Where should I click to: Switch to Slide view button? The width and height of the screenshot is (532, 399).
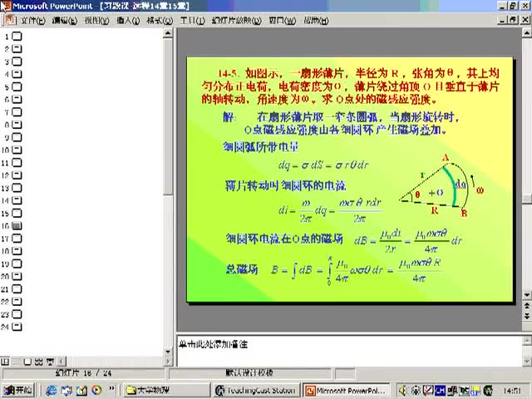click(x=27, y=362)
